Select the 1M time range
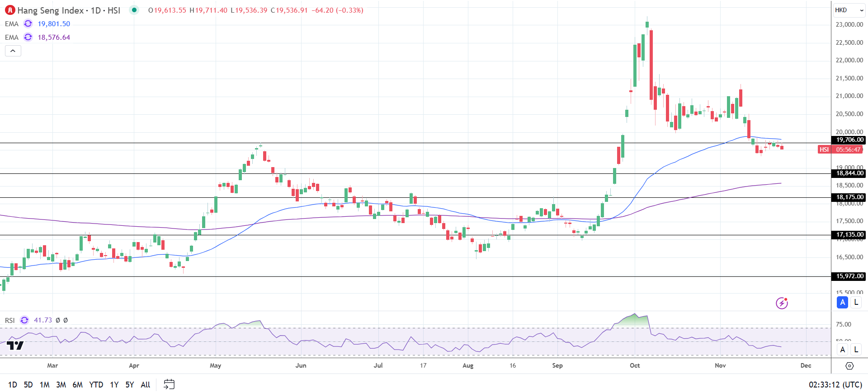The width and height of the screenshot is (868, 392). [x=44, y=385]
